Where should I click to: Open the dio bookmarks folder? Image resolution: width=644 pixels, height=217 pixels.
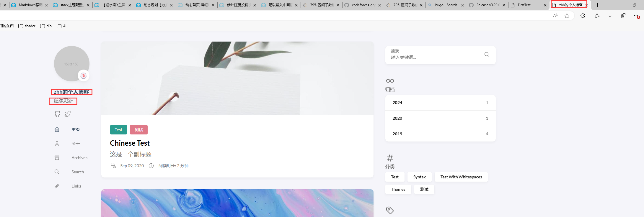[x=46, y=26]
